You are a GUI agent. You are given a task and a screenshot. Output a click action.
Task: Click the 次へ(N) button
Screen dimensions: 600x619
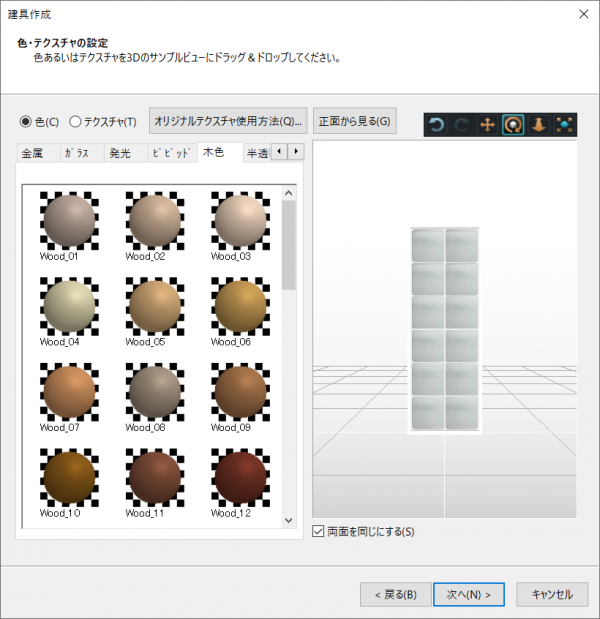tap(469, 594)
